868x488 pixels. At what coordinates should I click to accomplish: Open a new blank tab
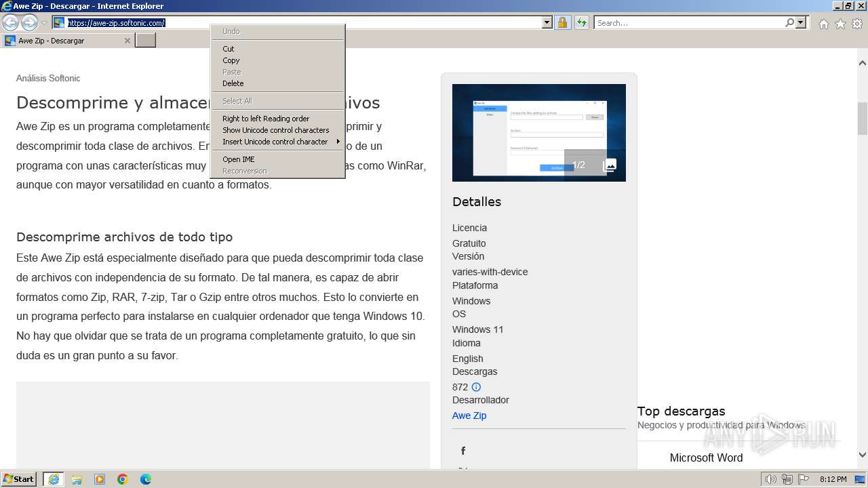click(x=146, y=41)
